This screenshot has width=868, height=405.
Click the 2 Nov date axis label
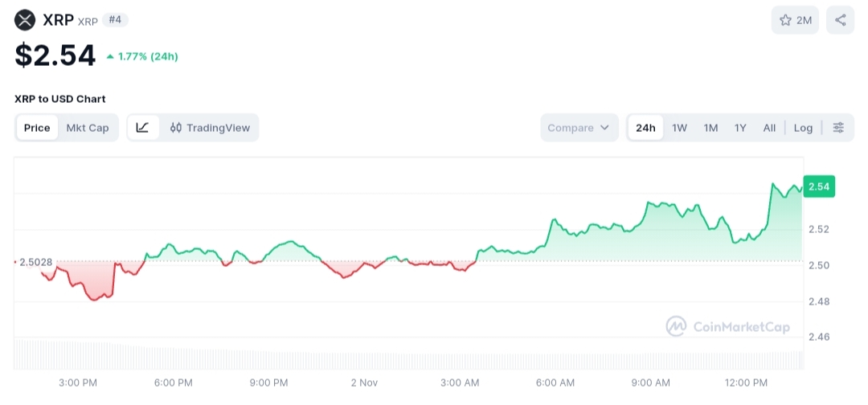coord(365,382)
